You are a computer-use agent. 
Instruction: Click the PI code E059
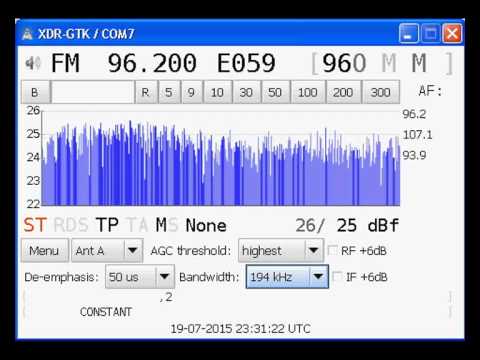coord(246,63)
